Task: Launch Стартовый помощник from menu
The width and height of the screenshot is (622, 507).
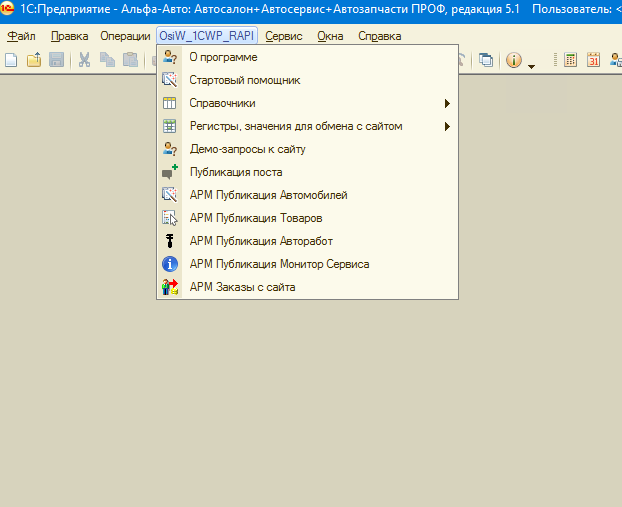Action: click(x=307, y=80)
